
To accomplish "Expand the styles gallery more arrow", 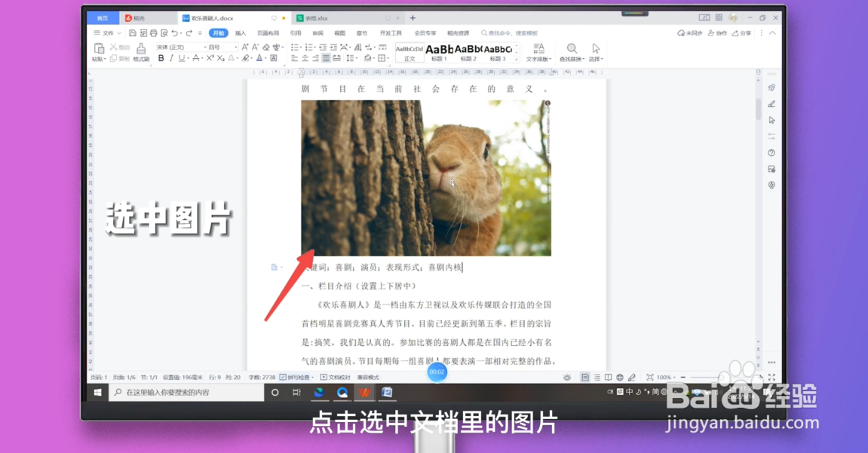I will (517, 59).
